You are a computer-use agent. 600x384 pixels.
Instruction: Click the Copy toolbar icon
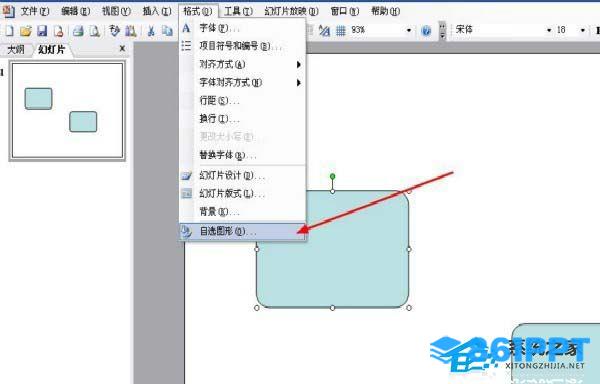click(167, 31)
